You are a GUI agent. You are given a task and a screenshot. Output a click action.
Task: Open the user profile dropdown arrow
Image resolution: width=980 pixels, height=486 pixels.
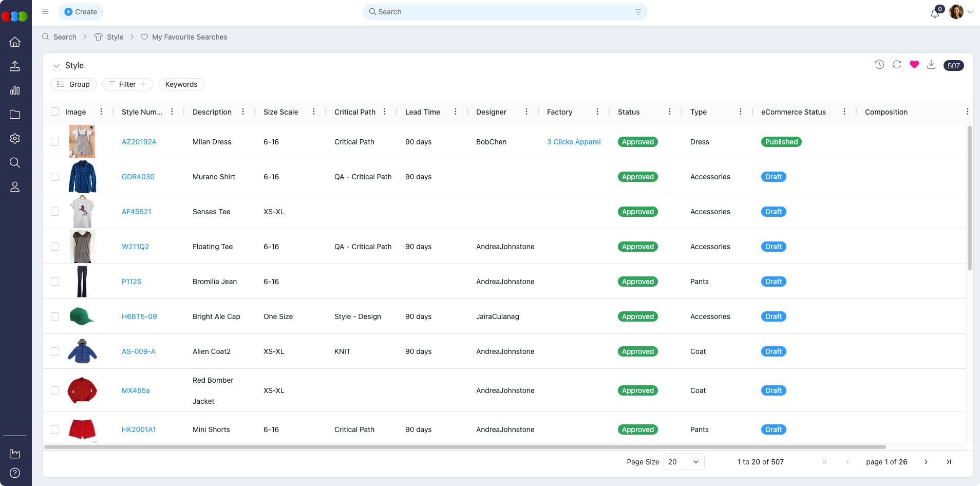[x=970, y=12]
